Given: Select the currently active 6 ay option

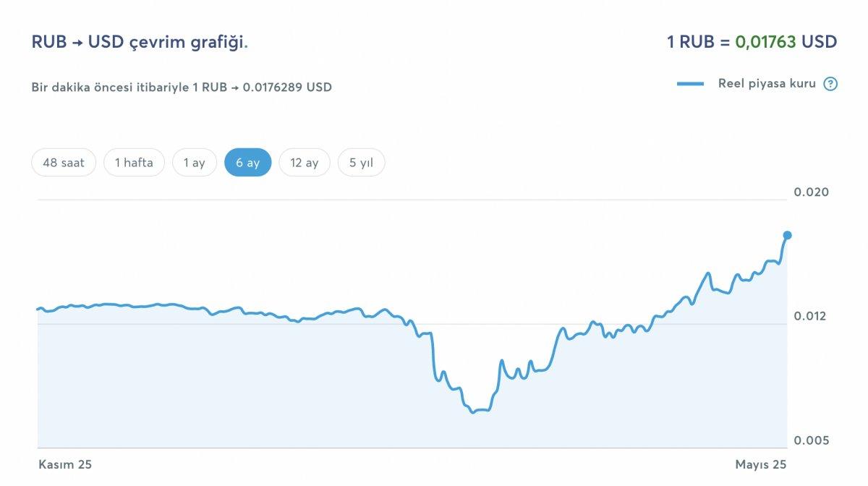Looking at the screenshot, I should point(248,162).
